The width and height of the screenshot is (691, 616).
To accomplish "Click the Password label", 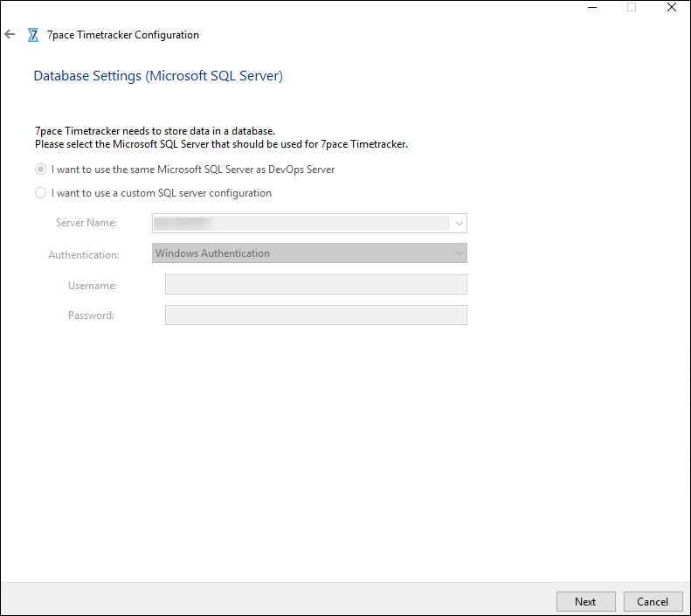I will tap(91, 315).
